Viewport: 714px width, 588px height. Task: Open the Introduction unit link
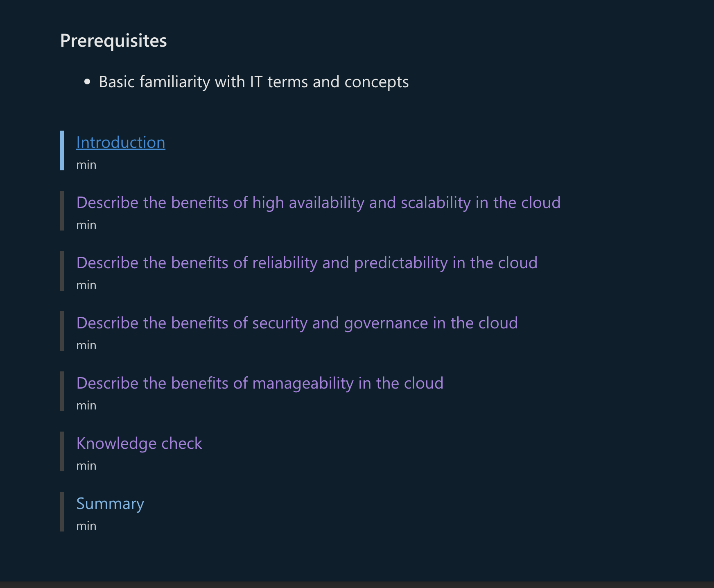click(x=121, y=142)
